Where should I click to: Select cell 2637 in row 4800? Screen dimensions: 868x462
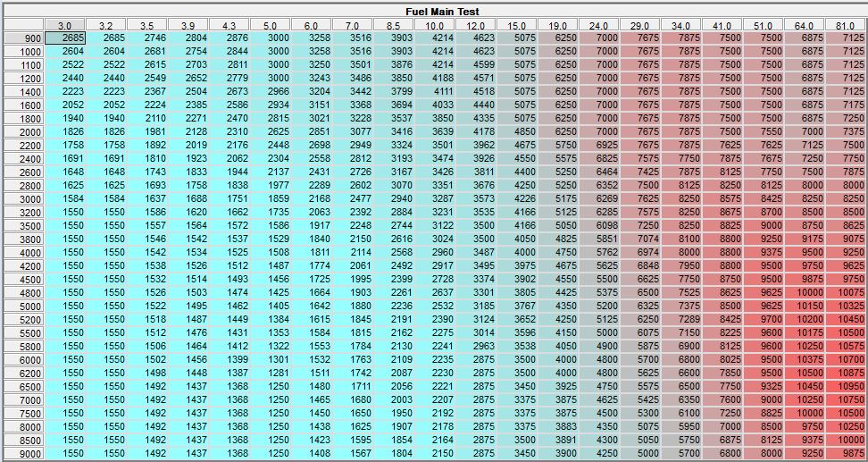tap(435, 292)
